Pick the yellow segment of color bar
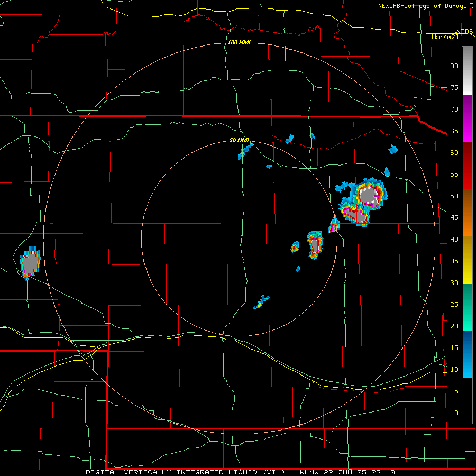This screenshot has height=476, width=476. [x=467, y=260]
